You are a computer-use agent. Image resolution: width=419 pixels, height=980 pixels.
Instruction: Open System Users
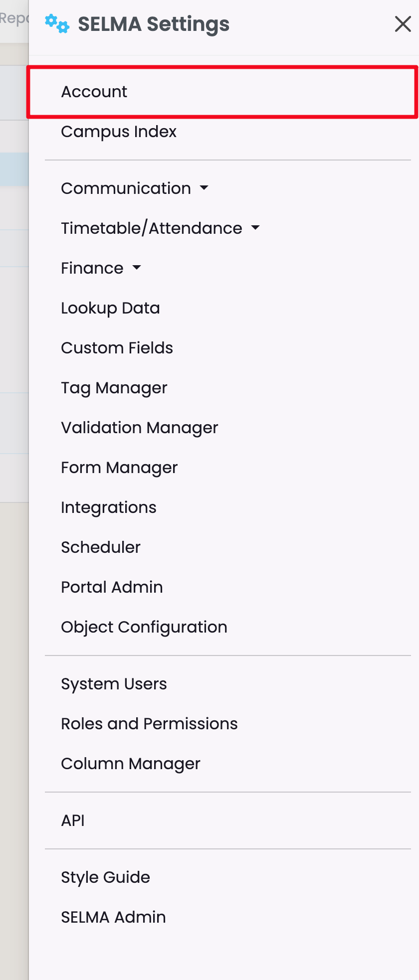(x=114, y=684)
